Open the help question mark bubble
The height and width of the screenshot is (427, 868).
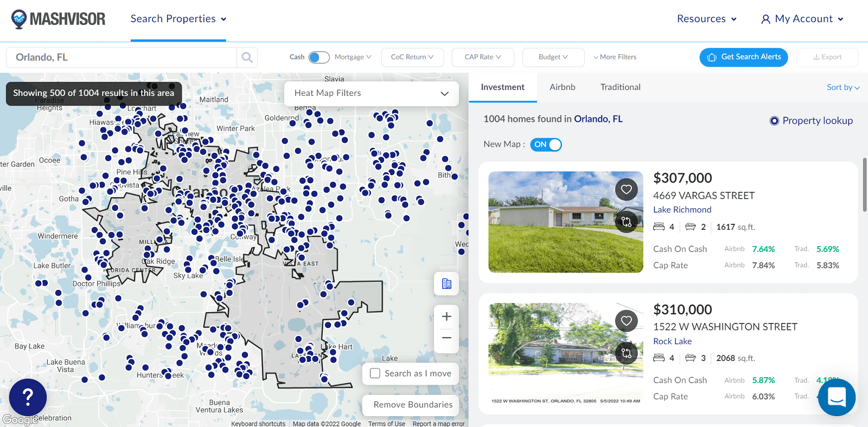28,397
